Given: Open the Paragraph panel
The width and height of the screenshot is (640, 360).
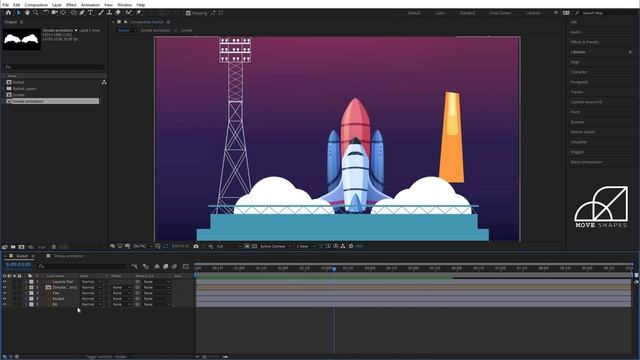Looking at the screenshot, I should 580,82.
